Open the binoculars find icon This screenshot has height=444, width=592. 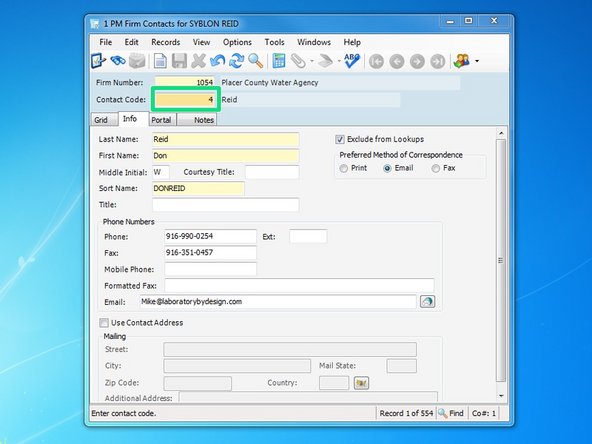click(118, 60)
